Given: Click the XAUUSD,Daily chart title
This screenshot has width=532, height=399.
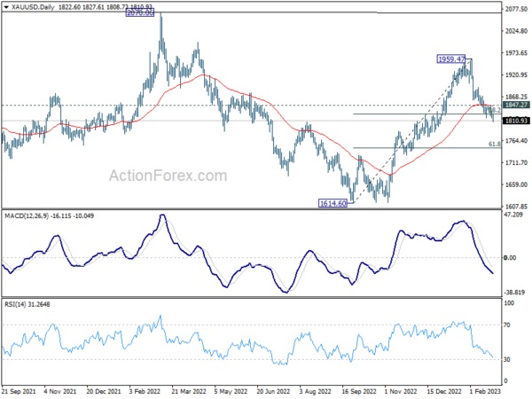Looking at the screenshot, I should click(x=28, y=7).
